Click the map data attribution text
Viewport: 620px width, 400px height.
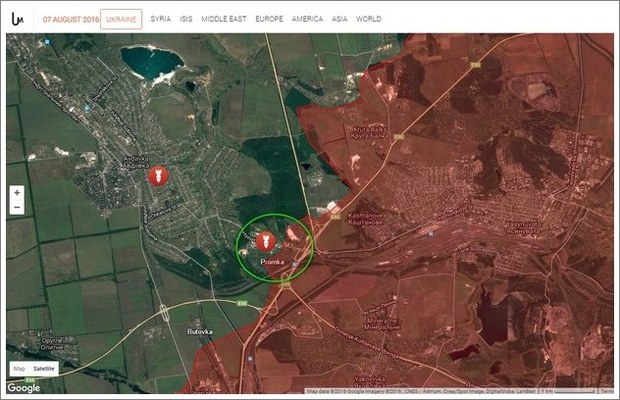tap(421, 391)
